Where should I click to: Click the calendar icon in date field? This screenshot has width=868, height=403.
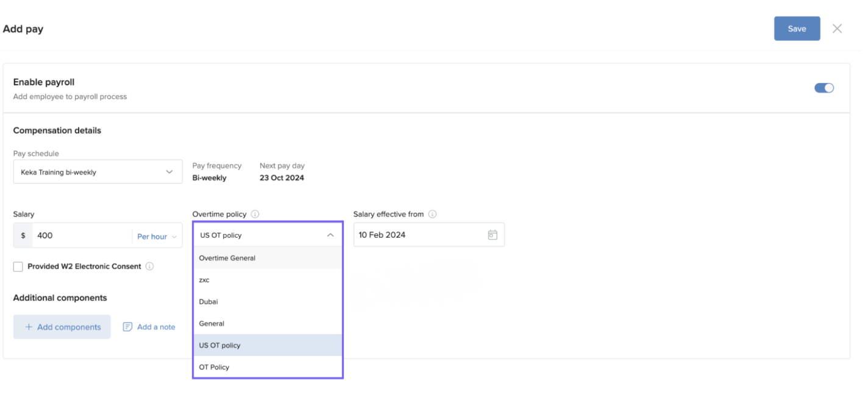click(x=493, y=235)
